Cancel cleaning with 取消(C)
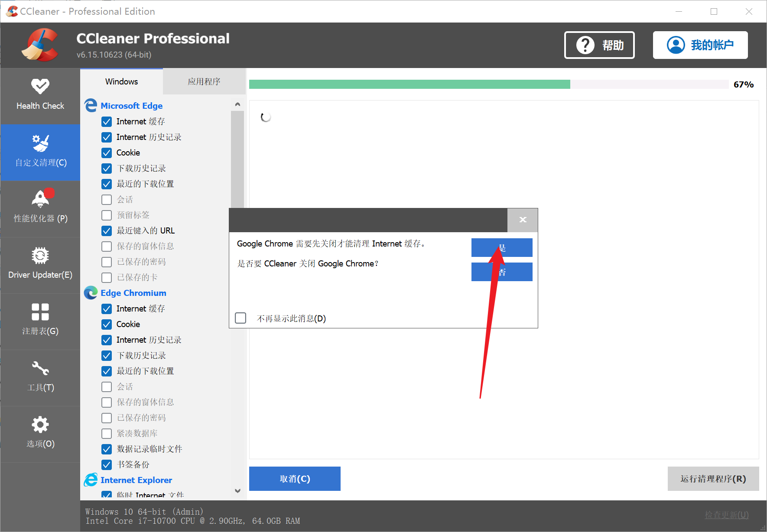 coord(295,479)
